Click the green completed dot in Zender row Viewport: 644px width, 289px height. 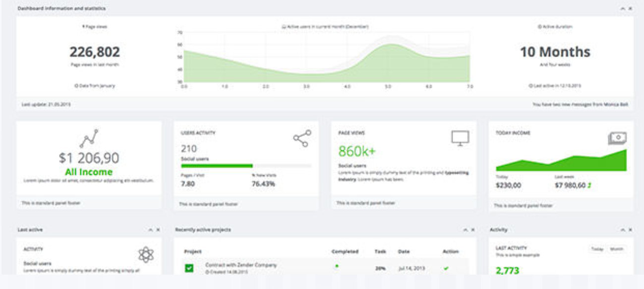tap(337, 266)
